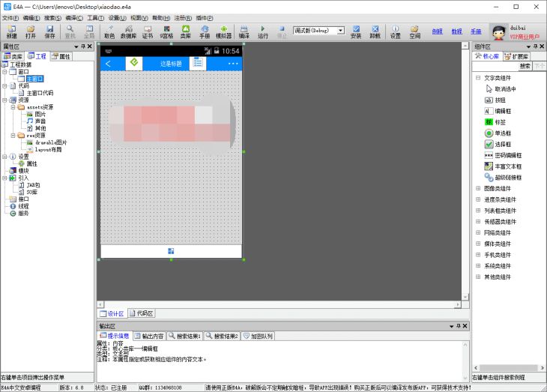547x392 pixels.
Task: Open the 例程 examples link
Action: click(437, 31)
